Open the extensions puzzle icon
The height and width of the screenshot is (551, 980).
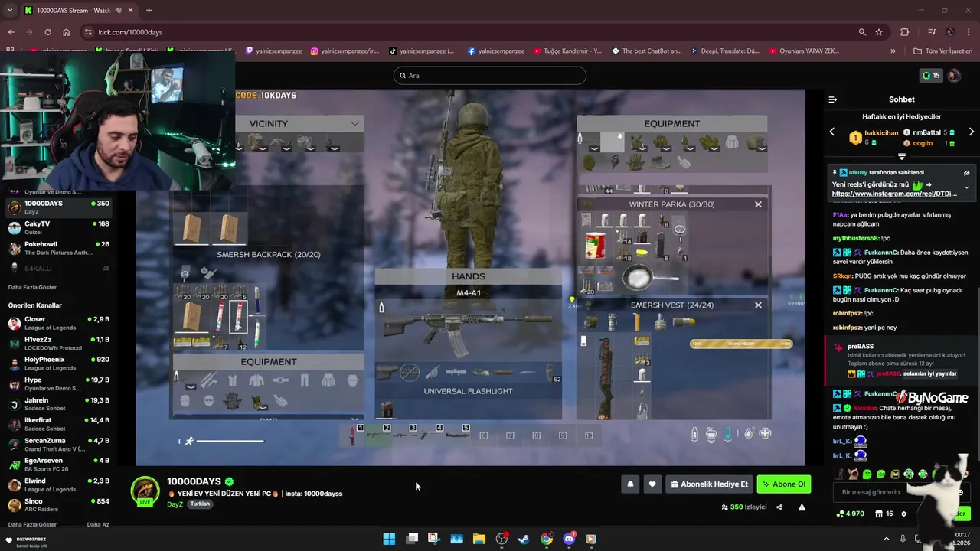(x=905, y=32)
